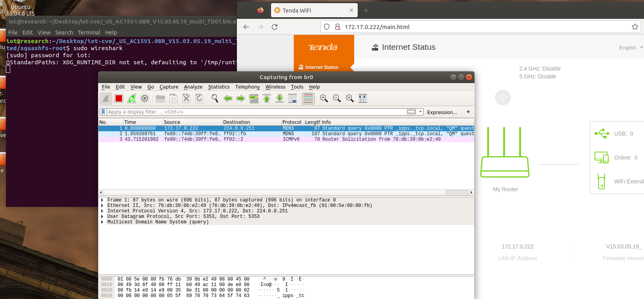Screen dimensions: 644x299
Task: Open Wireshark Tools menu
Action: pyautogui.click(x=297, y=87)
